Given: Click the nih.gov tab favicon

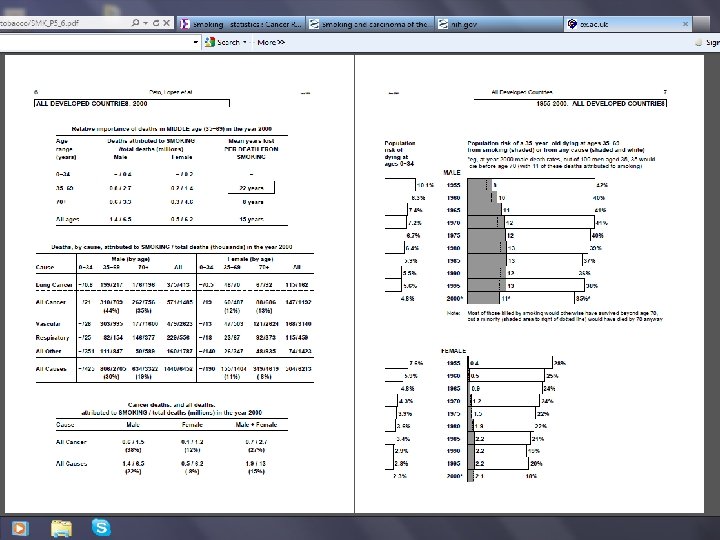Looking at the screenshot, I should [x=443, y=24].
